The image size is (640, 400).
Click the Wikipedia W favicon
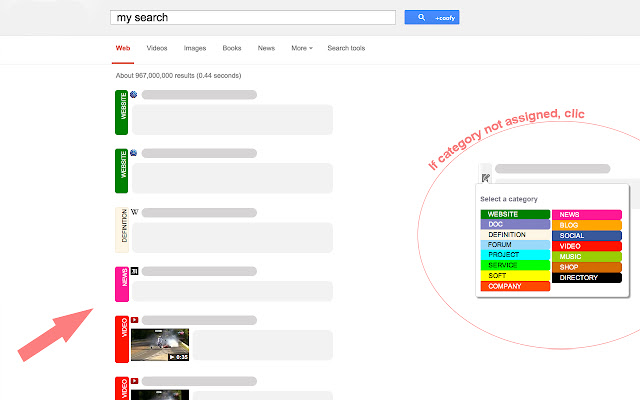click(x=134, y=212)
